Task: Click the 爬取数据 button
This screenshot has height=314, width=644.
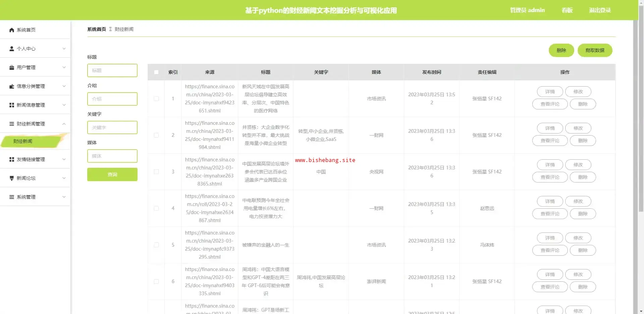Action: tap(595, 50)
